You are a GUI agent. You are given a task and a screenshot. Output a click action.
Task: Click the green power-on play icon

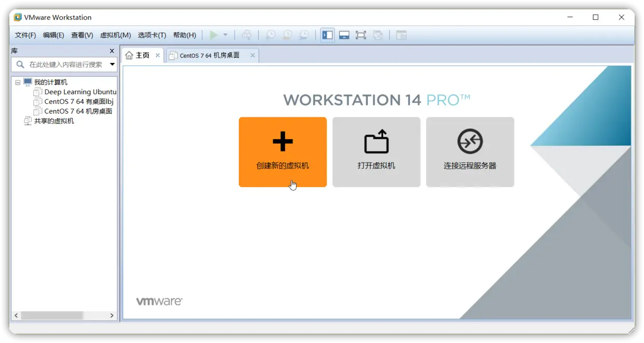(213, 35)
